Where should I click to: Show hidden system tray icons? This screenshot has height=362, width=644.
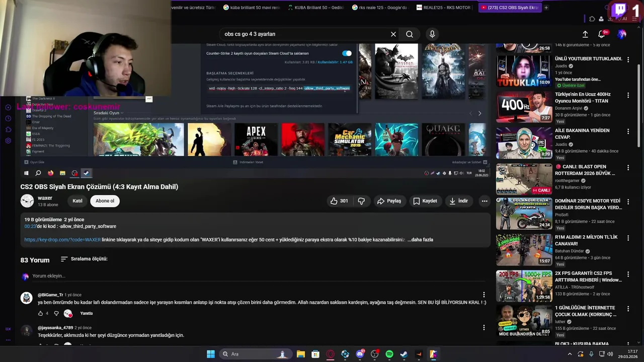tap(570, 354)
